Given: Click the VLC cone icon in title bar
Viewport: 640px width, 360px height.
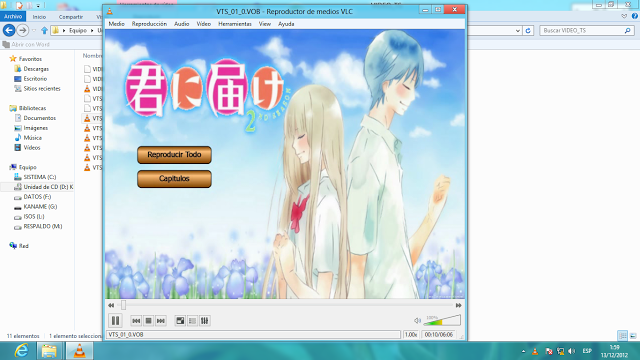Looking at the screenshot, I should (x=110, y=11).
